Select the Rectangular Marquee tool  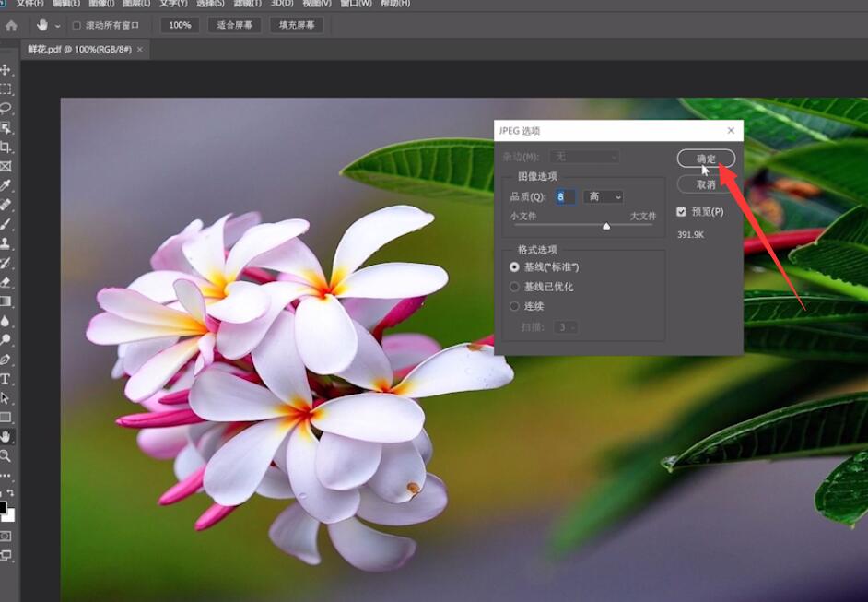[x=6, y=89]
